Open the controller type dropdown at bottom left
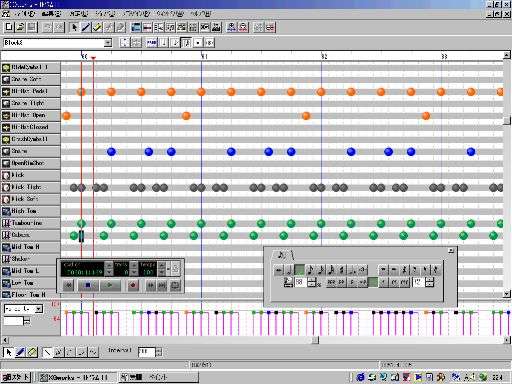Screen dimensions: 512x384 pos(39,309)
